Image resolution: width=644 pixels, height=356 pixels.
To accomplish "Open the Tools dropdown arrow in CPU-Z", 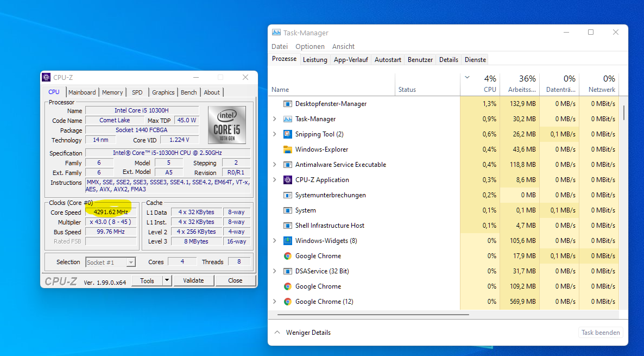I will (167, 280).
